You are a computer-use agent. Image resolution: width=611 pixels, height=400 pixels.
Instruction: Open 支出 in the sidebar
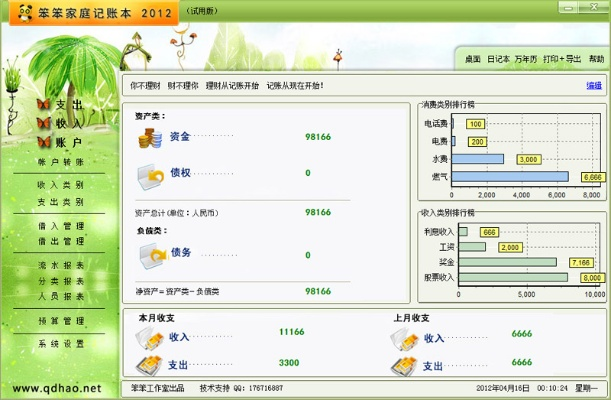click(69, 104)
